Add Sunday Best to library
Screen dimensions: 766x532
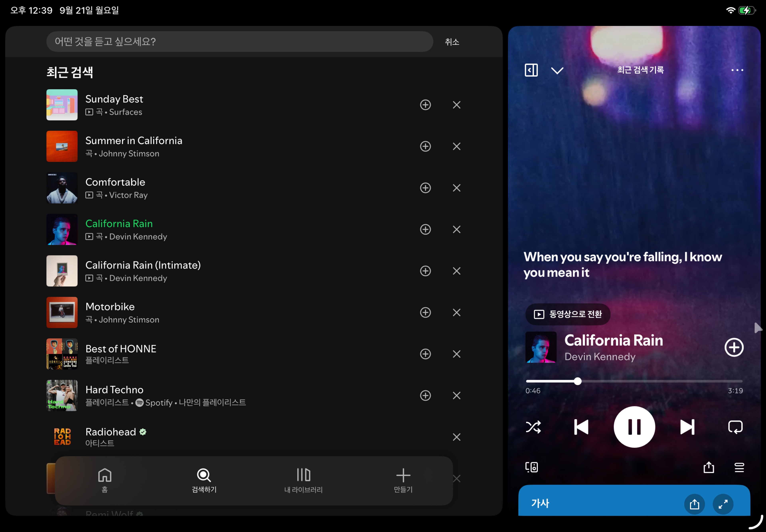pyautogui.click(x=425, y=105)
